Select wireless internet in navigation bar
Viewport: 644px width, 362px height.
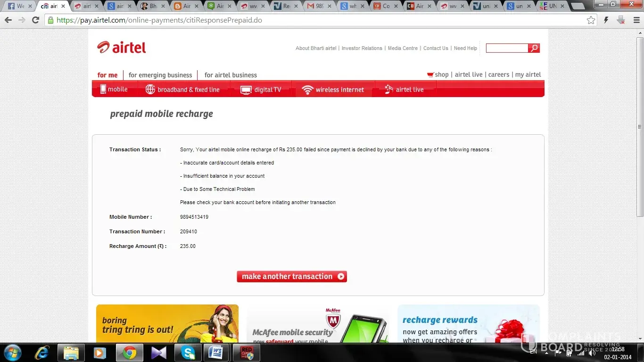tap(333, 90)
